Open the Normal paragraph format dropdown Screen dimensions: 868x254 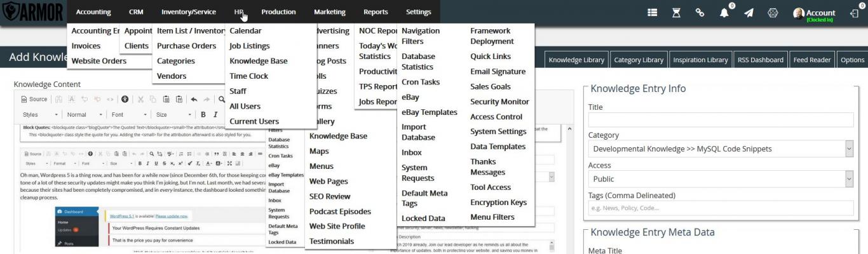pos(85,115)
